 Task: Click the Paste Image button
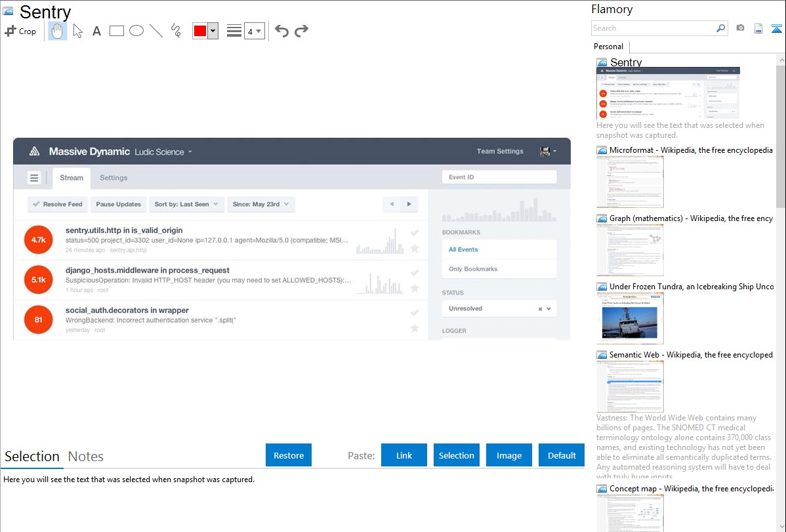[x=508, y=455]
